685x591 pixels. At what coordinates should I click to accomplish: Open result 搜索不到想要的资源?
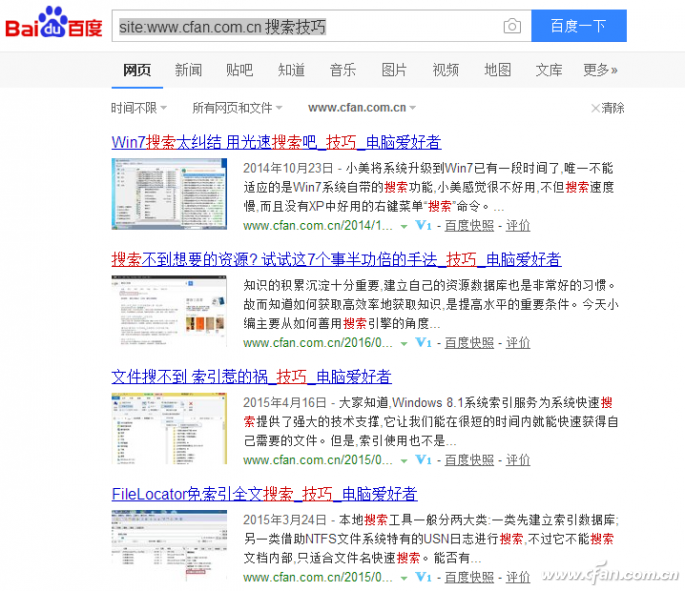pyautogui.click(x=336, y=259)
